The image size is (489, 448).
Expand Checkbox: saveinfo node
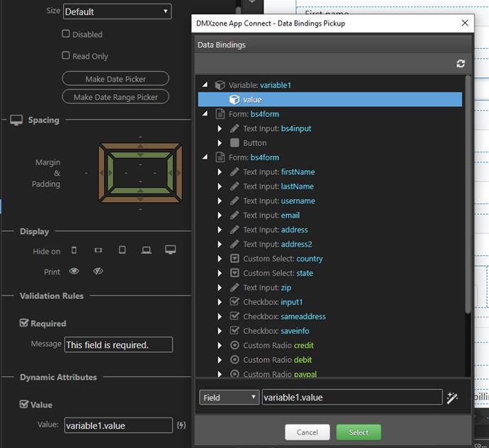pos(220,331)
